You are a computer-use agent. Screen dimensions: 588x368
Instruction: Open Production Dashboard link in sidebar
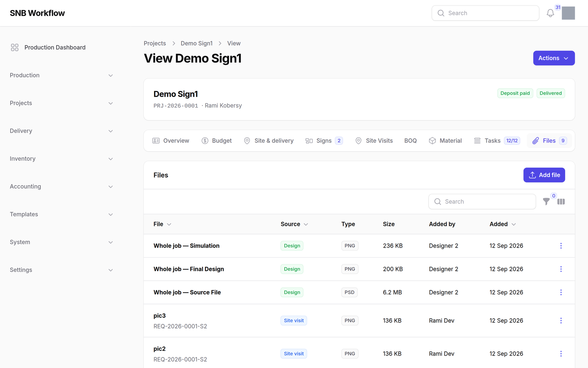pos(61,47)
